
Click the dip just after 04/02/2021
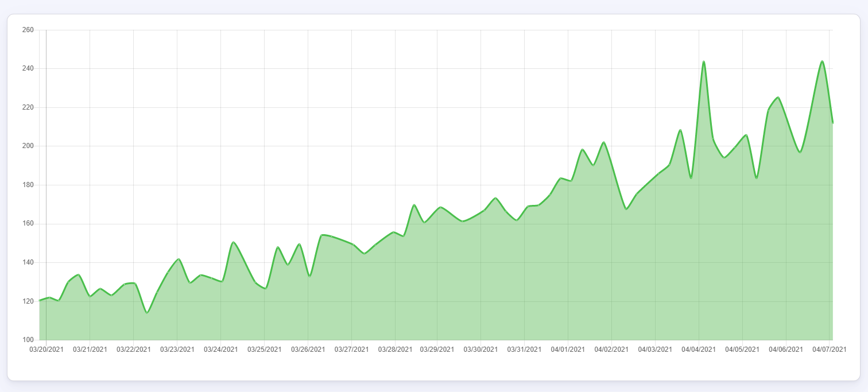pos(626,209)
